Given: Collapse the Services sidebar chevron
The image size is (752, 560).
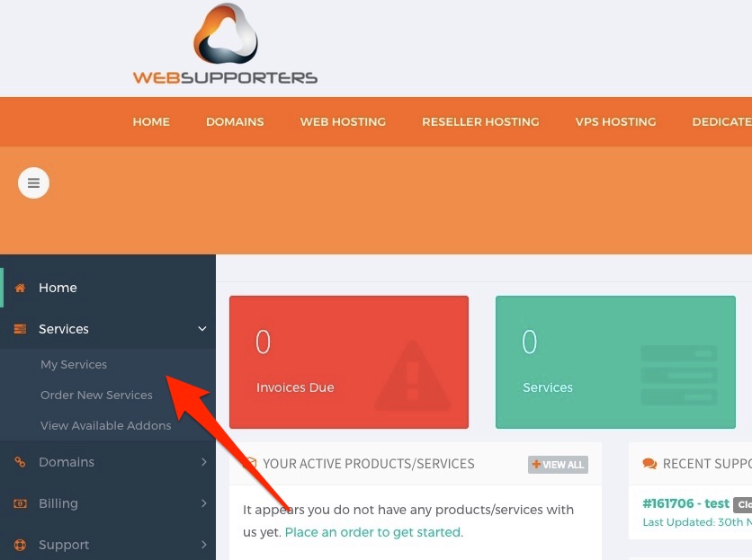Looking at the screenshot, I should point(202,329).
